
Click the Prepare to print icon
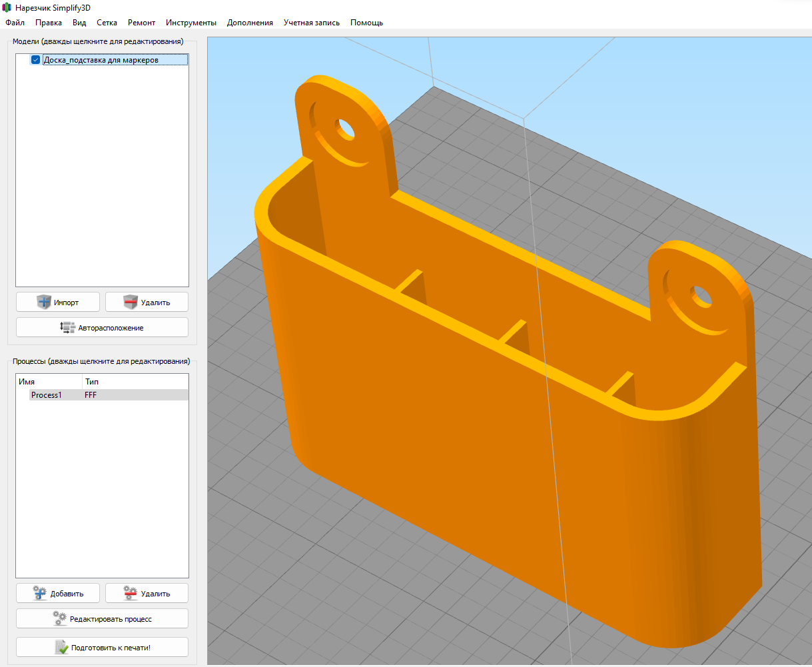[x=61, y=648]
